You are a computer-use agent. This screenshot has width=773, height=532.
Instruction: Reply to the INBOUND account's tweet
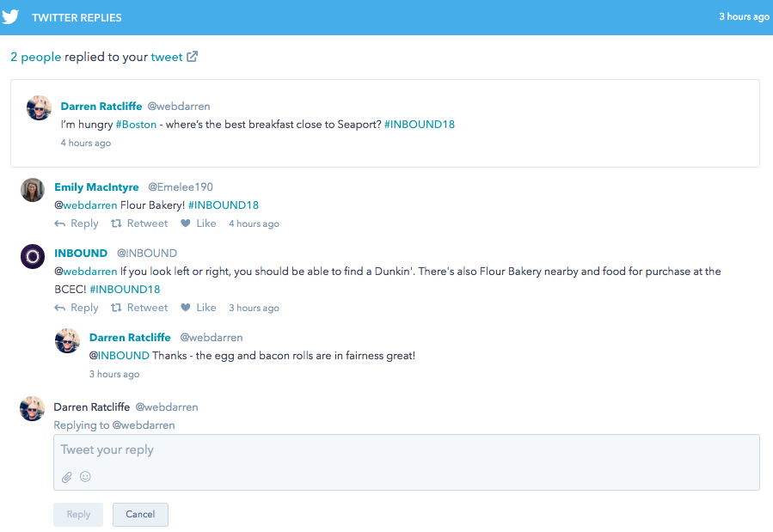pyautogui.click(x=77, y=308)
